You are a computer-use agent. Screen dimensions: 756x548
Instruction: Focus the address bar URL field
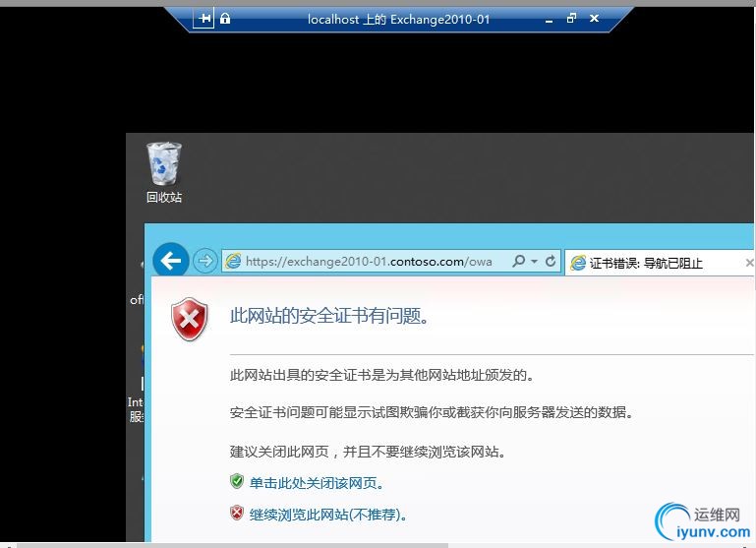tap(369, 262)
